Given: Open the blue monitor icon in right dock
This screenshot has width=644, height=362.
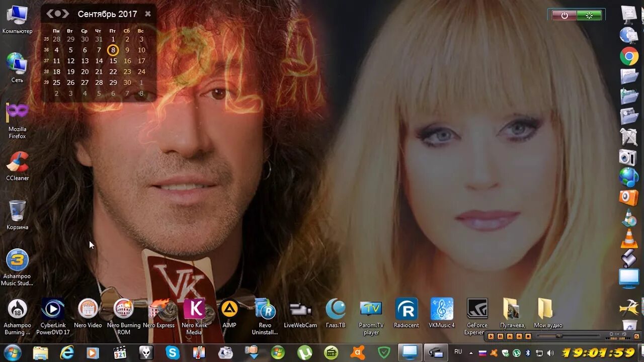Looking at the screenshot, I should [x=629, y=278].
